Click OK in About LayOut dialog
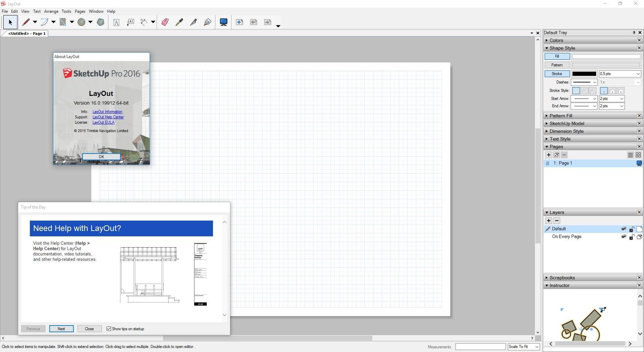This screenshot has width=644, height=352. tap(101, 157)
